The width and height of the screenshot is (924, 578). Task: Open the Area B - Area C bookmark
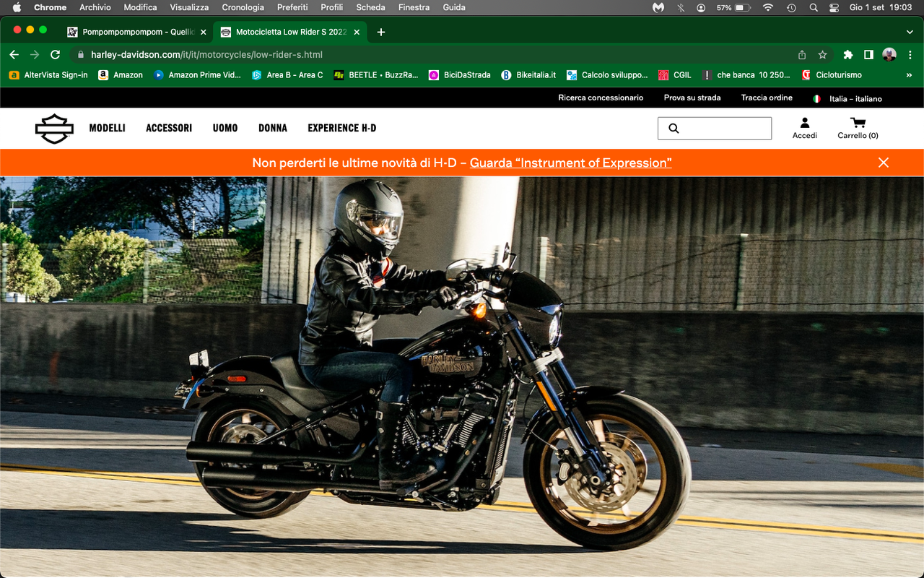click(x=287, y=75)
